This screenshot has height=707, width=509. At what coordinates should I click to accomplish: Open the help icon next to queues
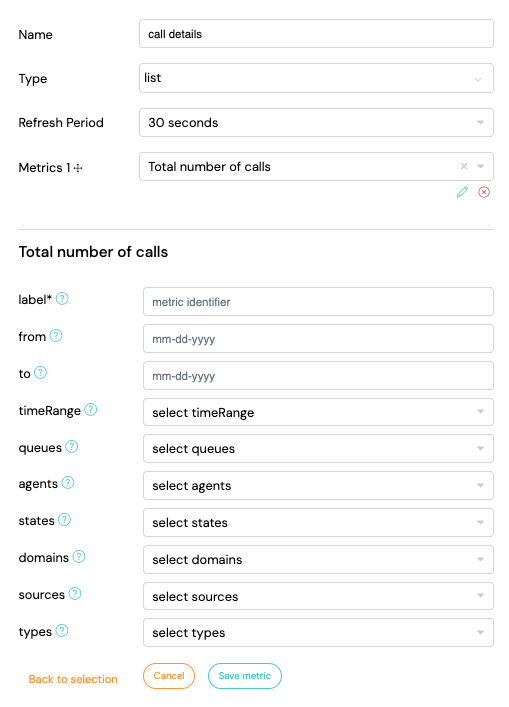click(72, 446)
